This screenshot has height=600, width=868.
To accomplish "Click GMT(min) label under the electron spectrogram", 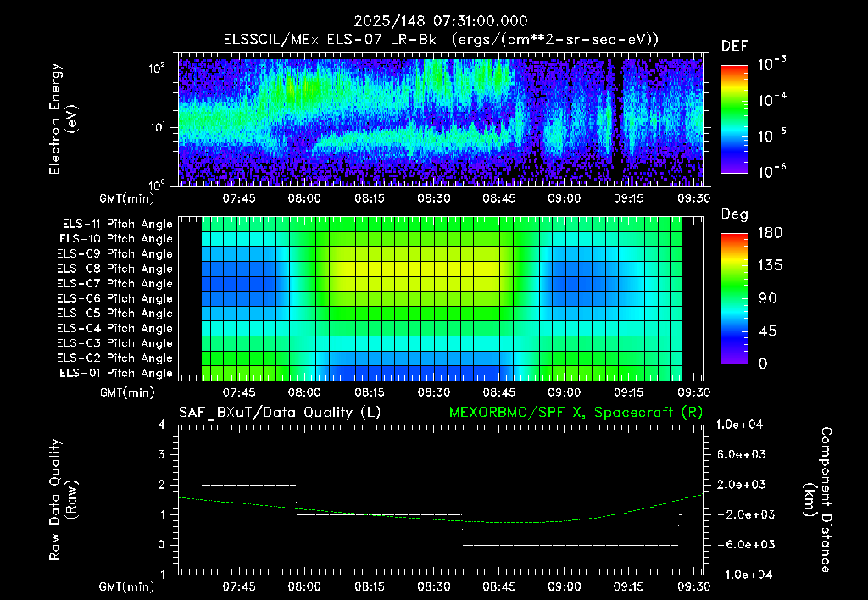I will point(127,198).
